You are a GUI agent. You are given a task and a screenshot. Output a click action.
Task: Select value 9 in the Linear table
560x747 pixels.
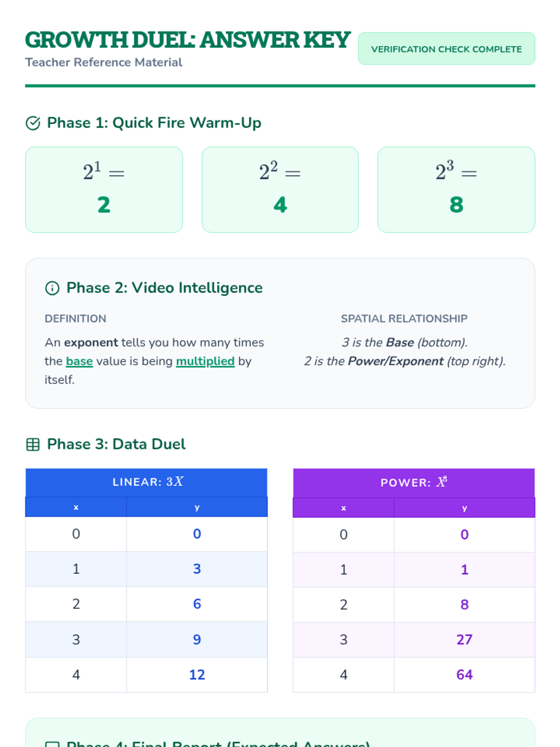click(197, 640)
